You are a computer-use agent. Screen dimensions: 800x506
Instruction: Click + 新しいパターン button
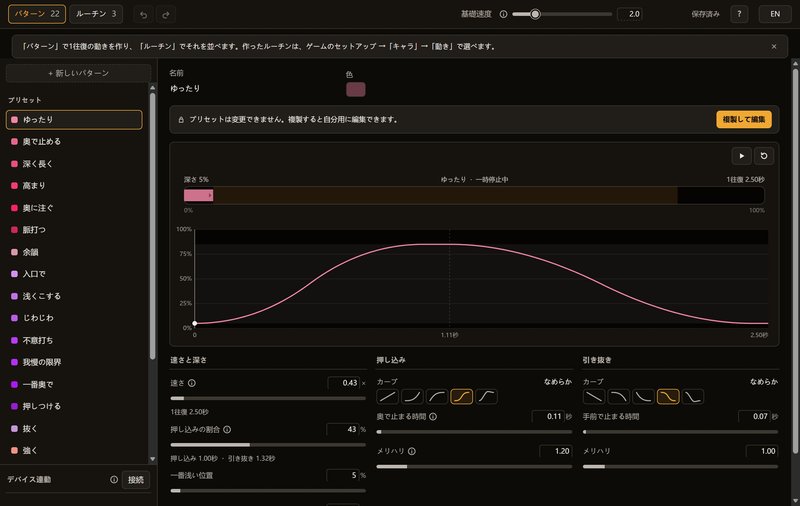tap(78, 73)
